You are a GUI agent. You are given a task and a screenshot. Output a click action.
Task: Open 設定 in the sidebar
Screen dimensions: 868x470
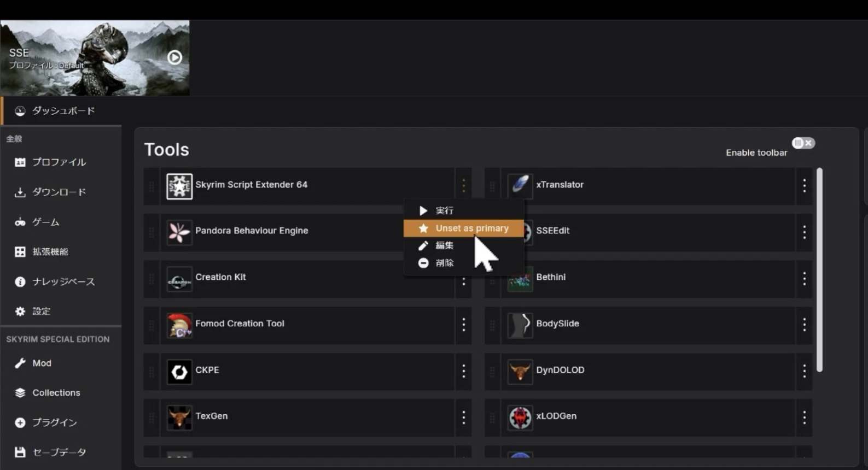pyautogui.click(x=61, y=312)
